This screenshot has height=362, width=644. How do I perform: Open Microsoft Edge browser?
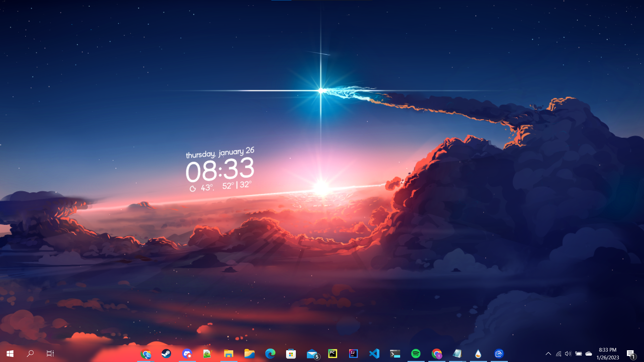pyautogui.click(x=270, y=354)
